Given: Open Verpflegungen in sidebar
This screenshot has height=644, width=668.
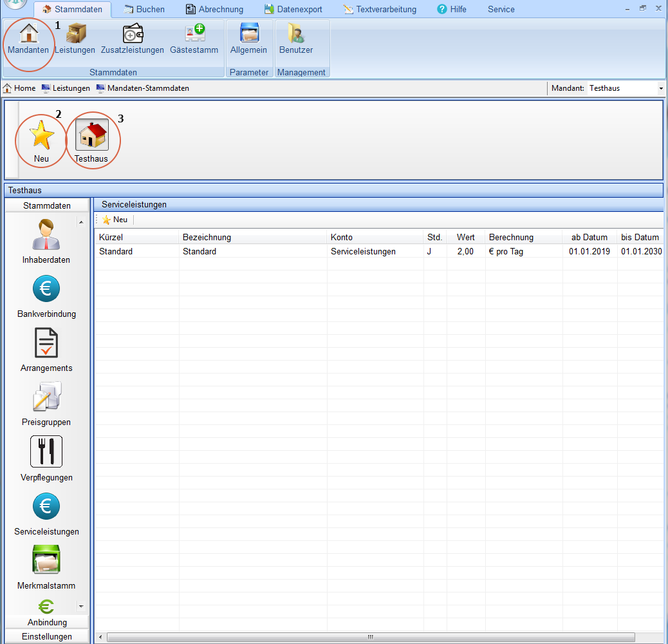Looking at the screenshot, I should (x=46, y=459).
